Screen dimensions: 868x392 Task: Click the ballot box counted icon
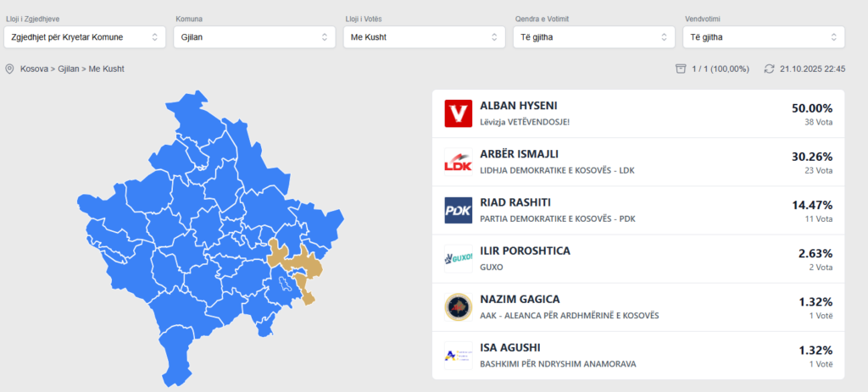[680, 69]
